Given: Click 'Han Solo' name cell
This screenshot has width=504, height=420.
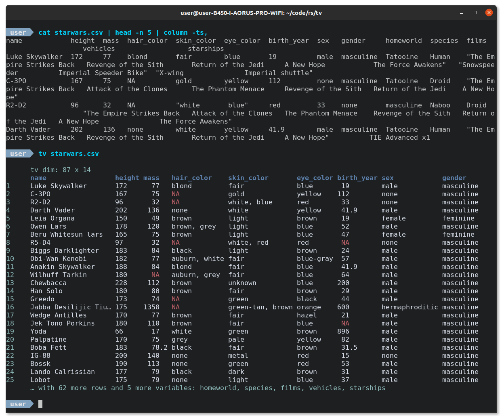Looking at the screenshot, I should point(46,291).
